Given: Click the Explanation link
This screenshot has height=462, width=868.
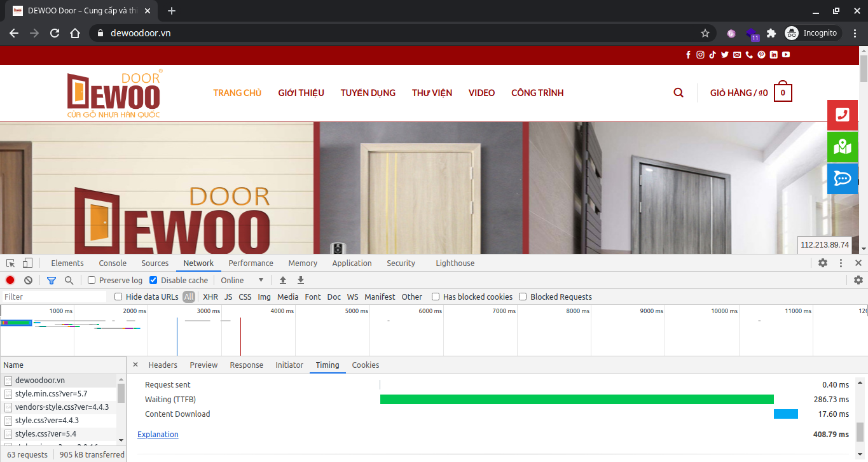Looking at the screenshot, I should (x=158, y=434).
